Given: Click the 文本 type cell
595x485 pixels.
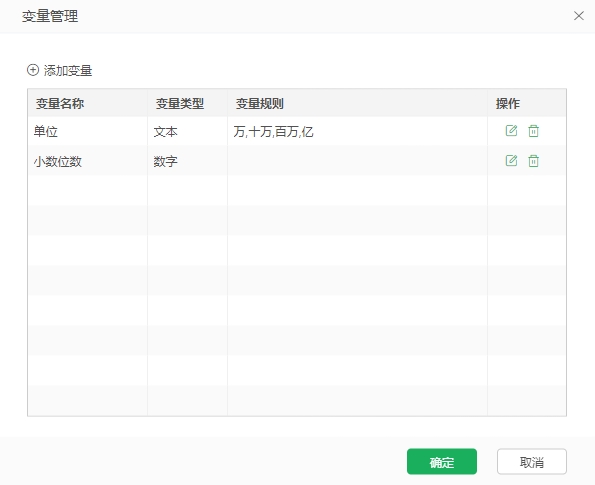Looking at the screenshot, I should click(x=187, y=131).
